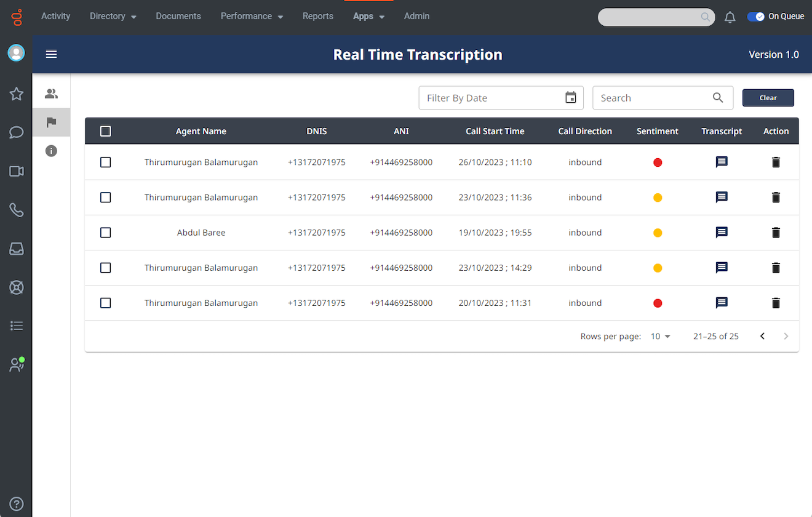Check the select-all checkbox in table header

click(x=105, y=130)
